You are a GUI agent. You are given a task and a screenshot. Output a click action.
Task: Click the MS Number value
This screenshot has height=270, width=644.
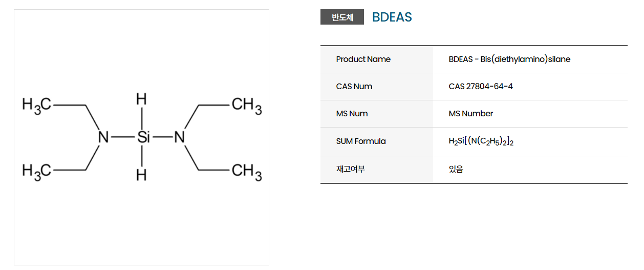coord(470,114)
